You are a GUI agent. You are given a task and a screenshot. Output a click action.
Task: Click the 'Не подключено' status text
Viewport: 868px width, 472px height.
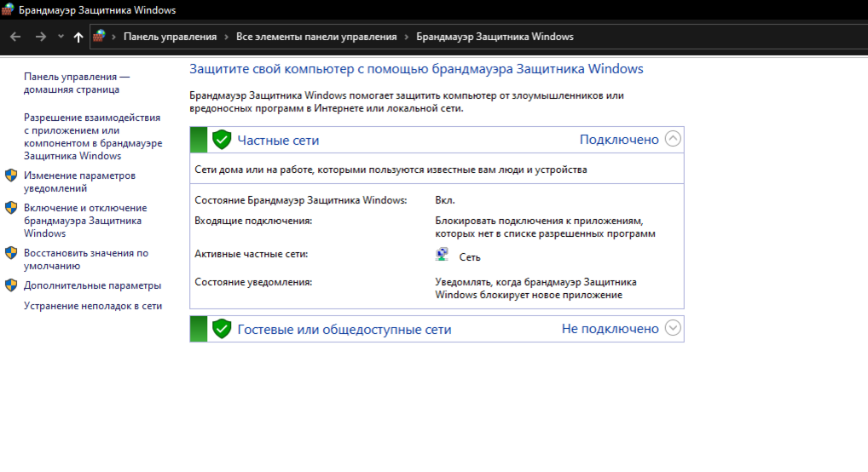(610, 329)
